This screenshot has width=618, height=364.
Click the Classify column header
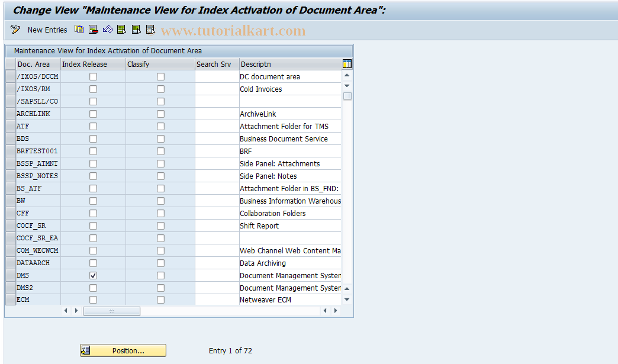[160, 64]
